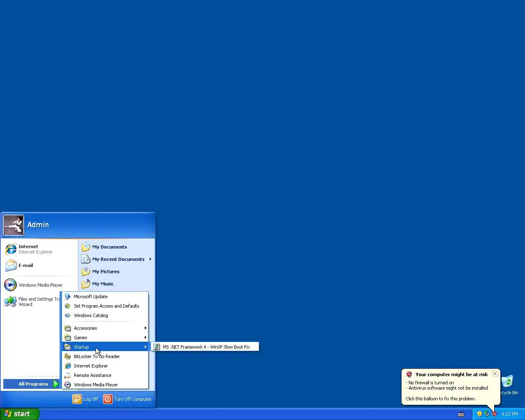Open My Music folder icon

[x=86, y=284]
